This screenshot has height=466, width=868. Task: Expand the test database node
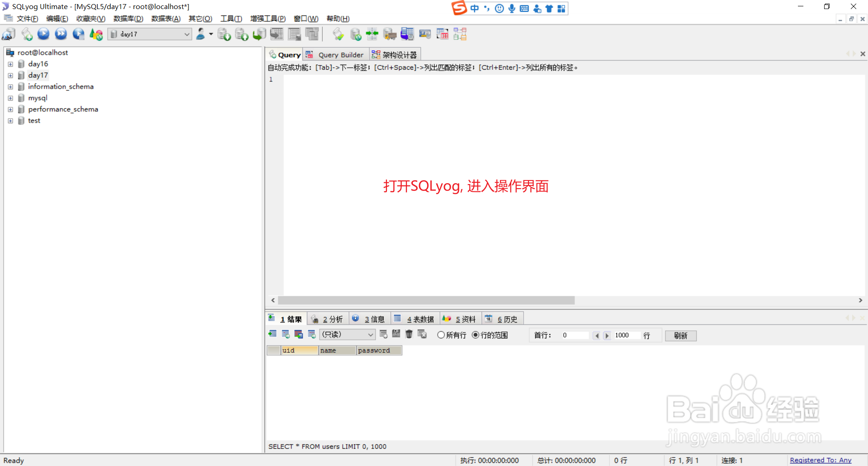[10, 121]
